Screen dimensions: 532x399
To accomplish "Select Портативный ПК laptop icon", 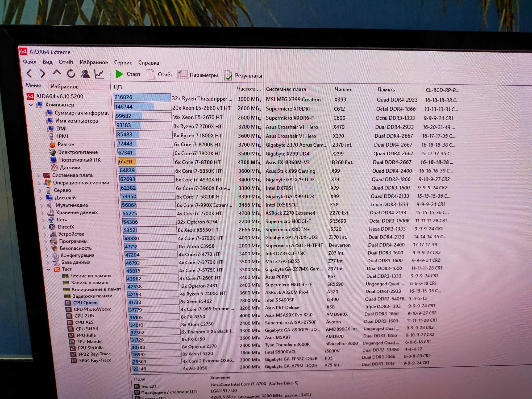I will [x=53, y=160].
